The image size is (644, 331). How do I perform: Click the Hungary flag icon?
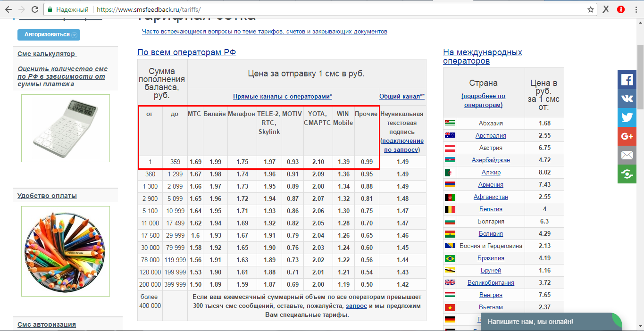(450, 295)
